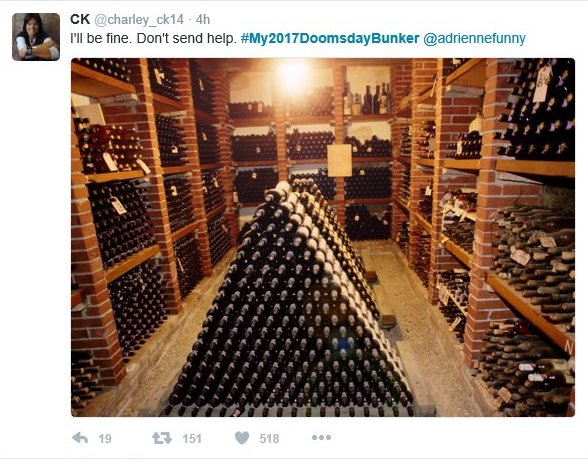Screen dimensions: 588x462
Task: Expand the wine cellar photo
Action: [x=323, y=237]
